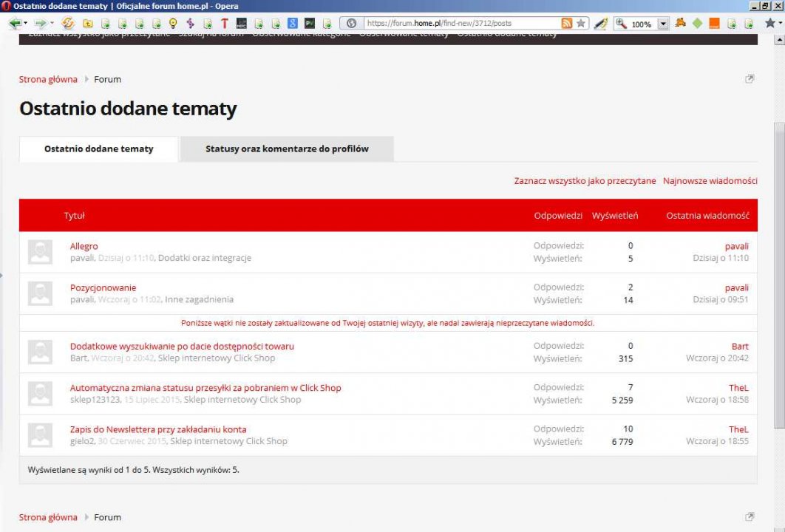Click the "Odpowiedzi" column header
785x532 pixels.
coord(558,216)
